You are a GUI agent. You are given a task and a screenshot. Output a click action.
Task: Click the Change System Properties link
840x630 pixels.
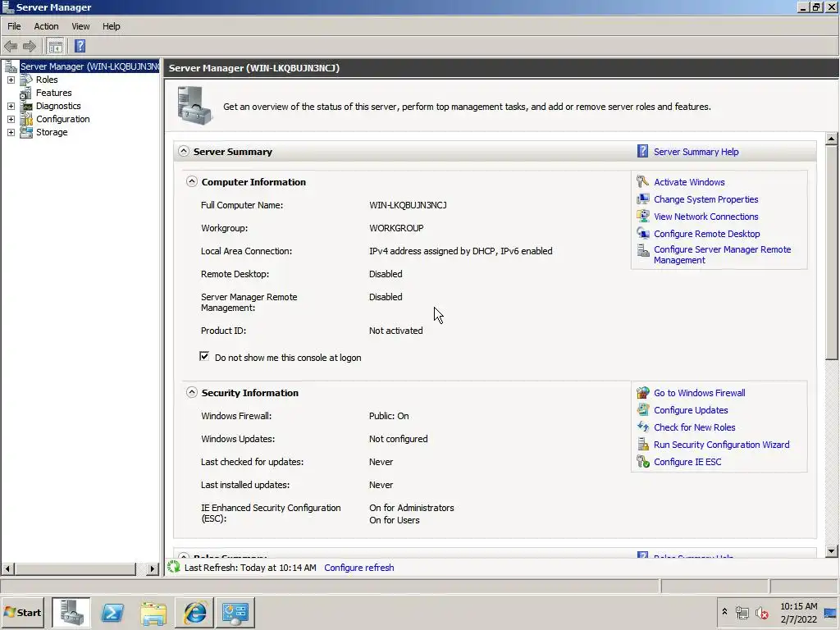click(705, 199)
